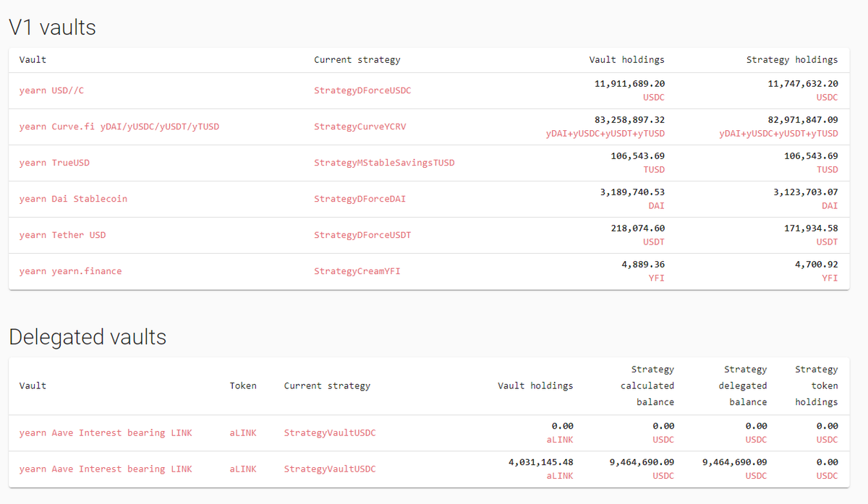Select the strategy holdings value 171,934.58
The image size is (868, 504).
(811, 228)
